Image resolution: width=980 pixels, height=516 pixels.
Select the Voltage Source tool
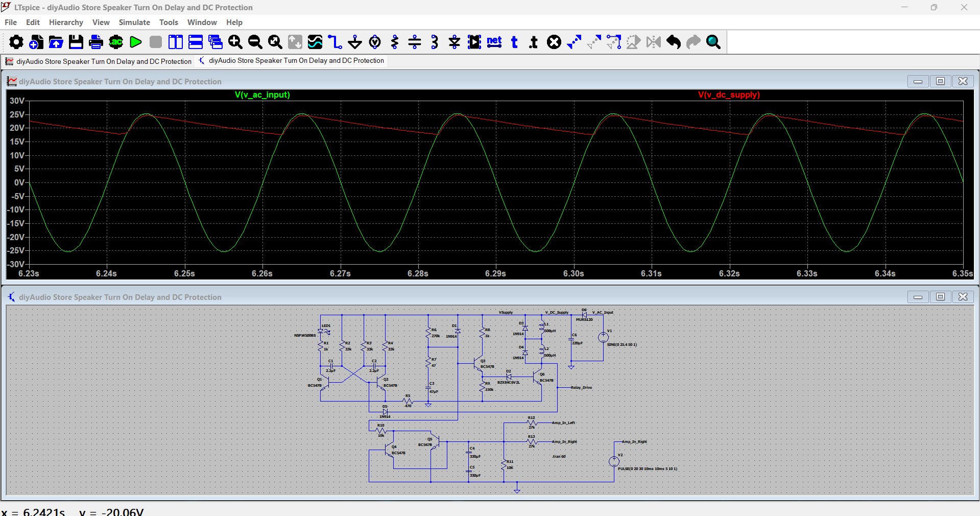click(375, 42)
